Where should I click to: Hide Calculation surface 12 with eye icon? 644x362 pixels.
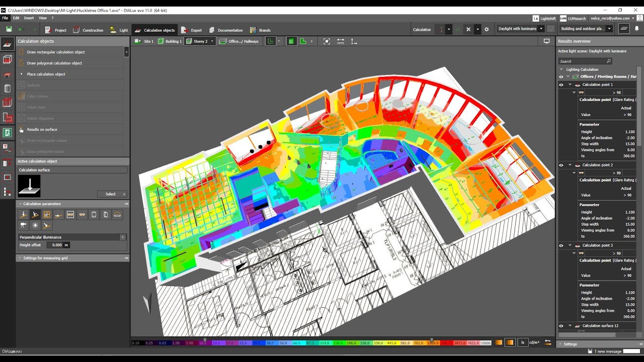pyautogui.click(x=561, y=326)
